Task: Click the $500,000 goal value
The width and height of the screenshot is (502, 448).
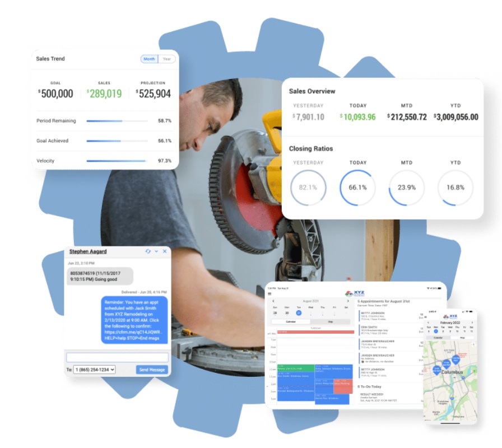Action: 55,94
